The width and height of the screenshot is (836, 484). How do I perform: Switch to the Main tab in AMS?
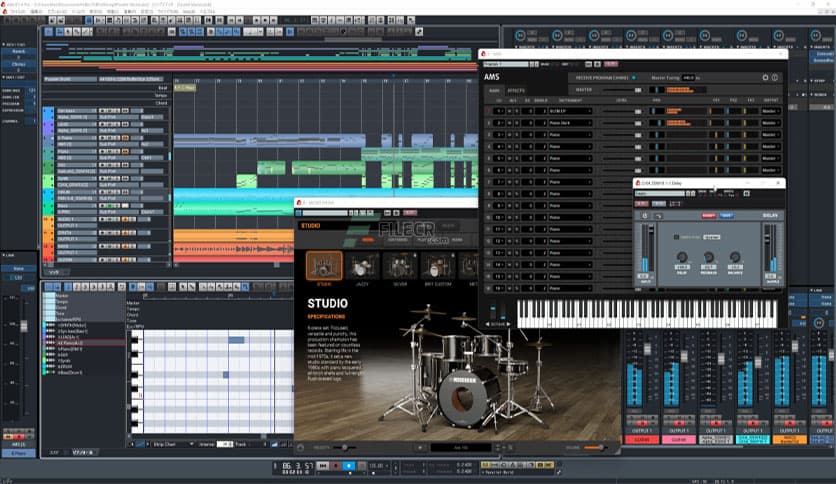tap(494, 90)
